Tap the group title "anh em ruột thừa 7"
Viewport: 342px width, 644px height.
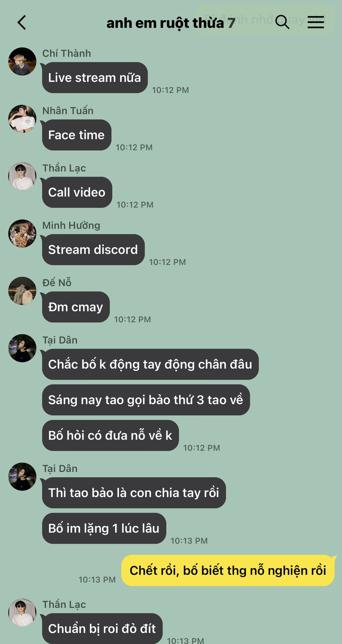click(x=170, y=23)
